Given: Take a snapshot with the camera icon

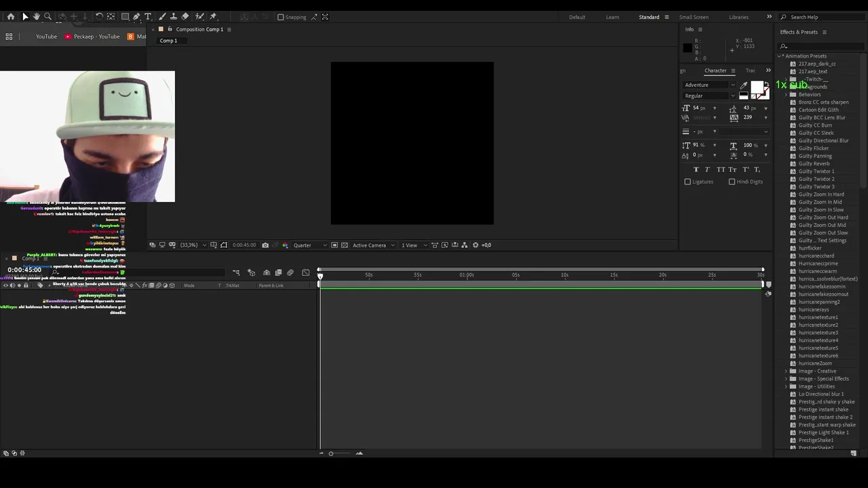Looking at the screenshot, I should coord(265,245).
